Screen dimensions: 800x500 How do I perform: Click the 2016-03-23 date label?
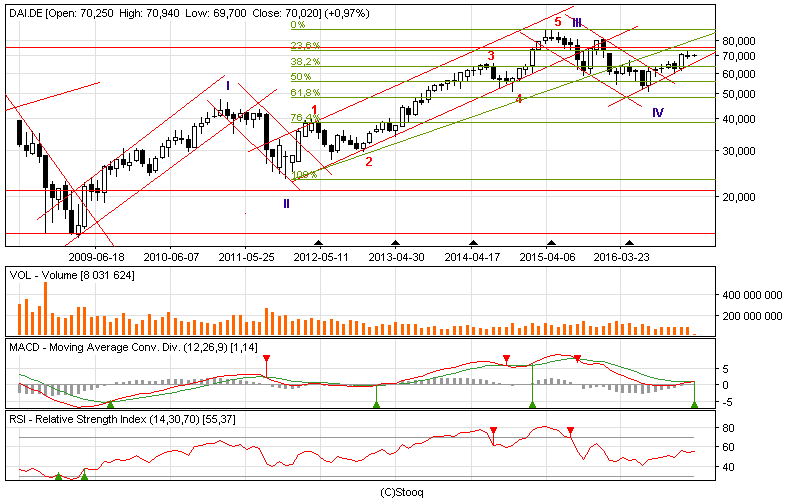tap(621, 257)
